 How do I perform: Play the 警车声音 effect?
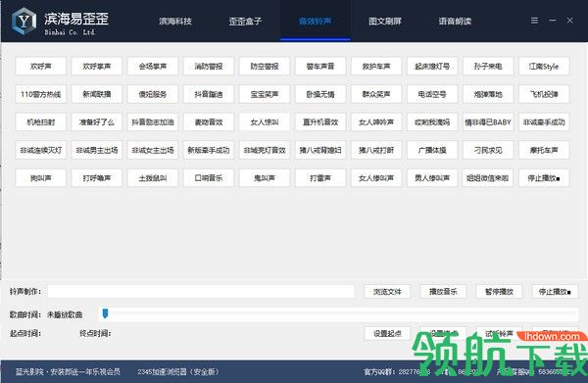[320, 67]
